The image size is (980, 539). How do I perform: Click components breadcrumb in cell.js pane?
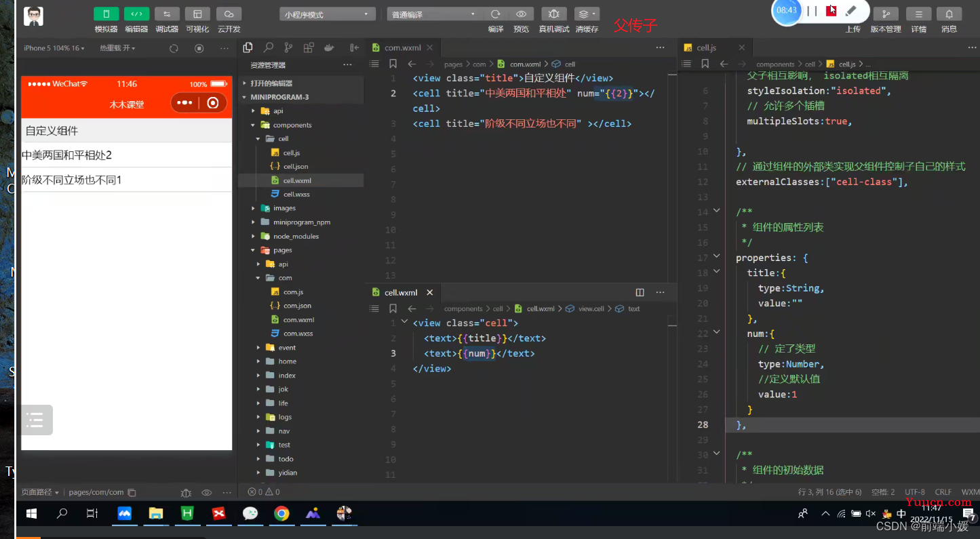[775, 64]
